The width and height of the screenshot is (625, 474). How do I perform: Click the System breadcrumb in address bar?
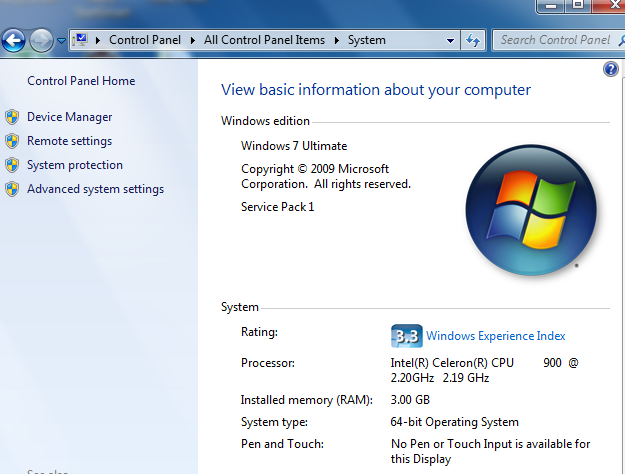click(366, 40)
